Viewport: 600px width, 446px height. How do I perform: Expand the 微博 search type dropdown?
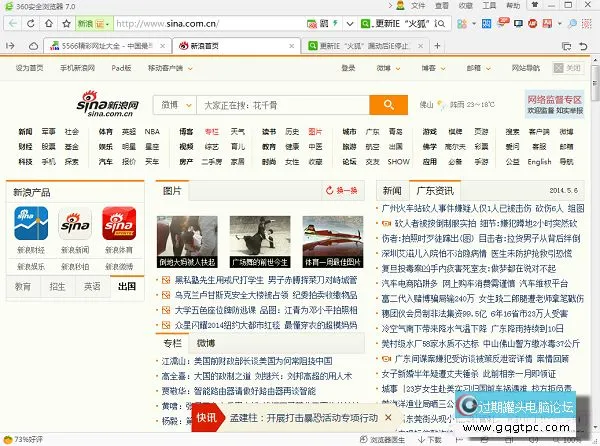tap(174, 104)
